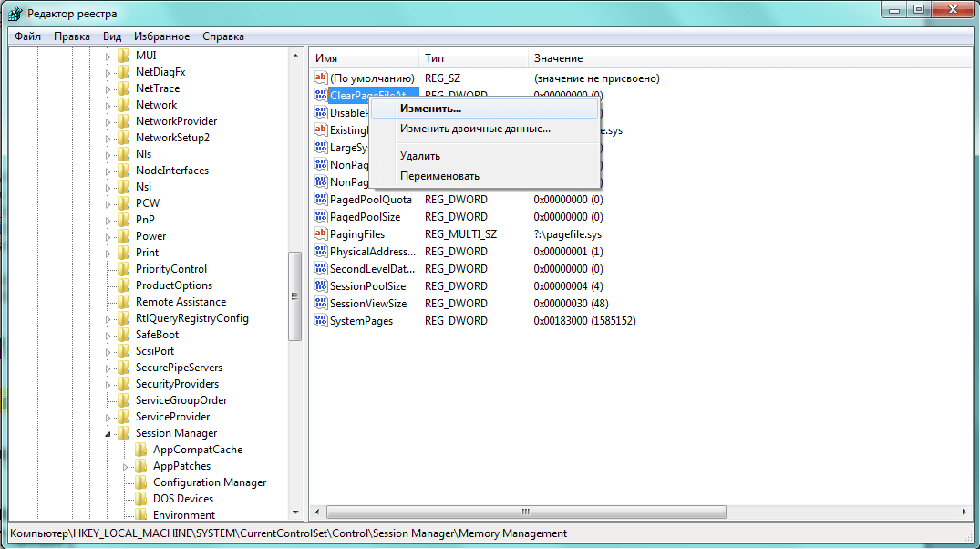Image resolution: width=980 pixels, height=549 pixels.
Task: Click the SystemPages DWORD value icon
Action: tap(320, 321)
